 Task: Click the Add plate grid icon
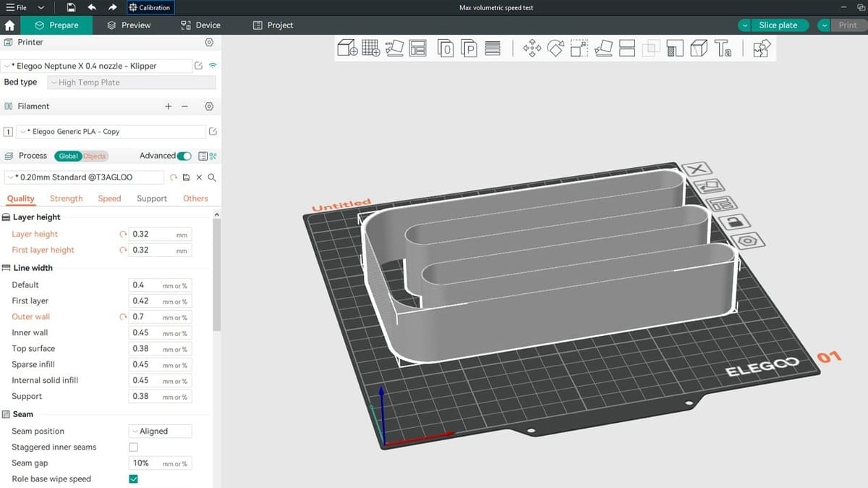click(x=370, y=49)
